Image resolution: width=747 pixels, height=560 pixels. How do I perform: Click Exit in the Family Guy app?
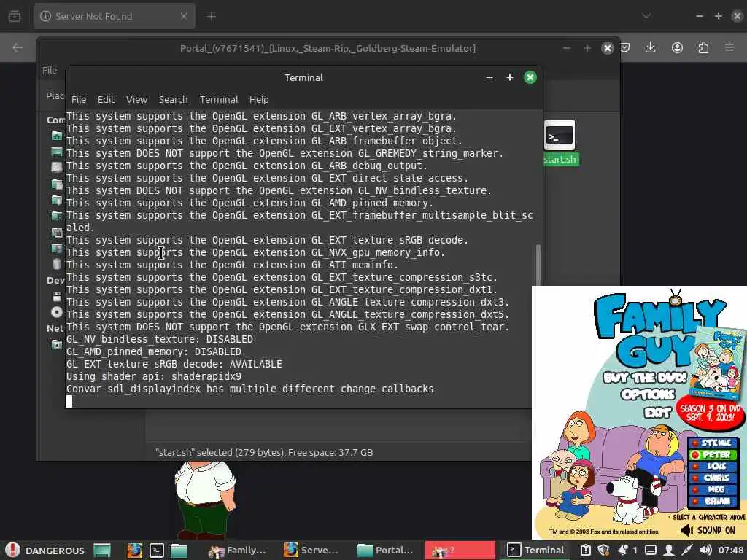[x=657, y=413]
